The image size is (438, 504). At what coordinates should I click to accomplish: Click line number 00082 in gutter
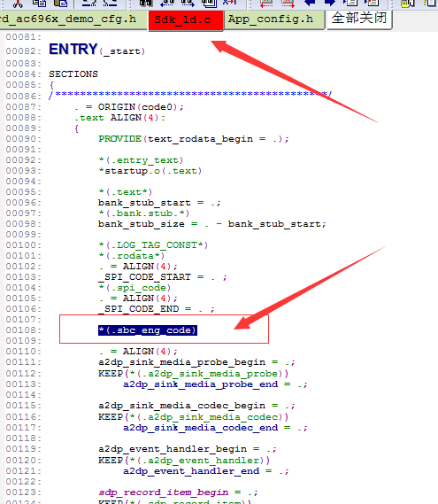(23, 51)
